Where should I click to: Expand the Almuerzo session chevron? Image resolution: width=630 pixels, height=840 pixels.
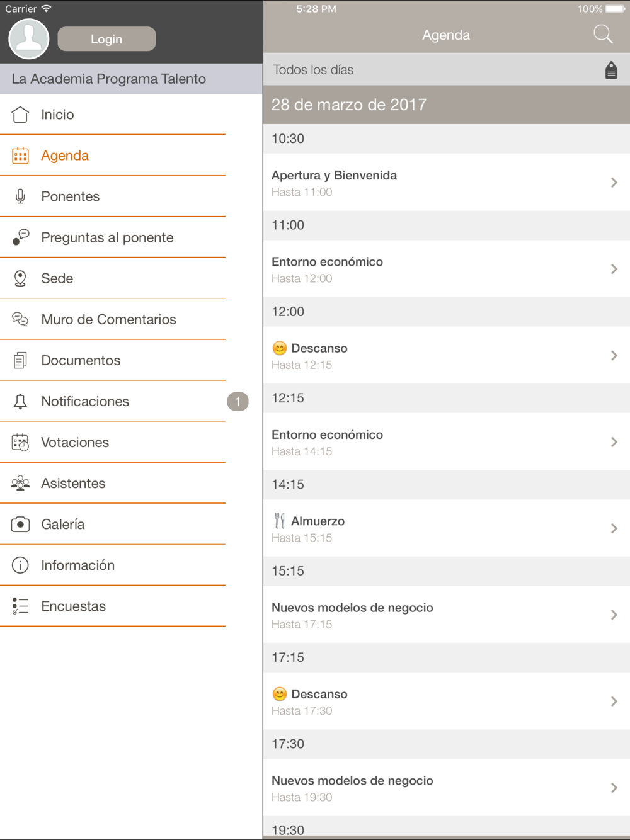click(614, 528)
